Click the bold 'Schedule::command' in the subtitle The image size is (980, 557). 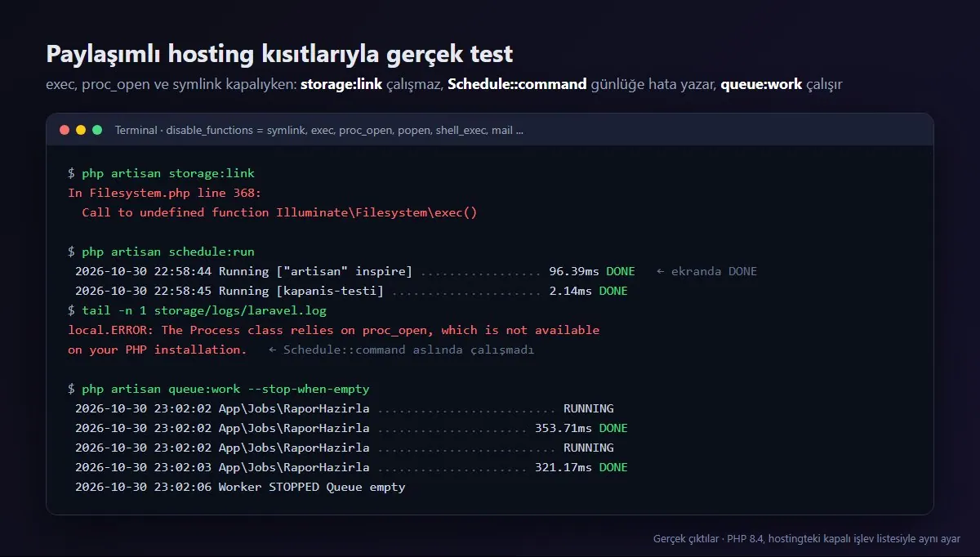517,84
